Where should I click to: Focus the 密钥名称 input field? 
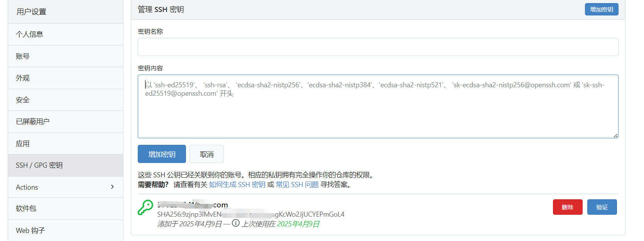[x=378, y=47]
